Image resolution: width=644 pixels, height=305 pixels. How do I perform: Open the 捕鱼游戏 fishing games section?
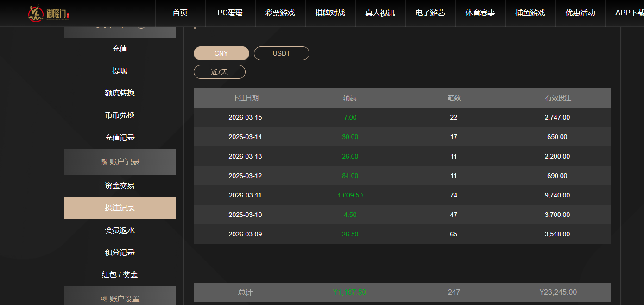530,13
